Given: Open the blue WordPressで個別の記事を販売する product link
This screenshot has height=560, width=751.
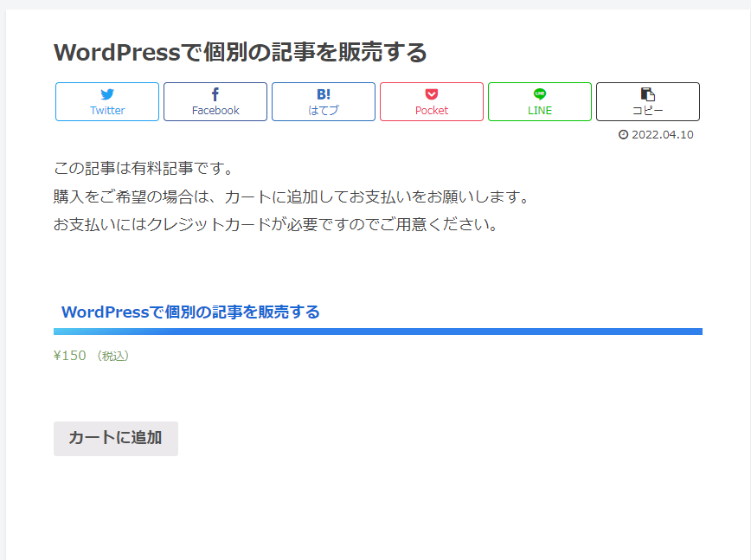Looking at the screenshot, I should 190,312.
